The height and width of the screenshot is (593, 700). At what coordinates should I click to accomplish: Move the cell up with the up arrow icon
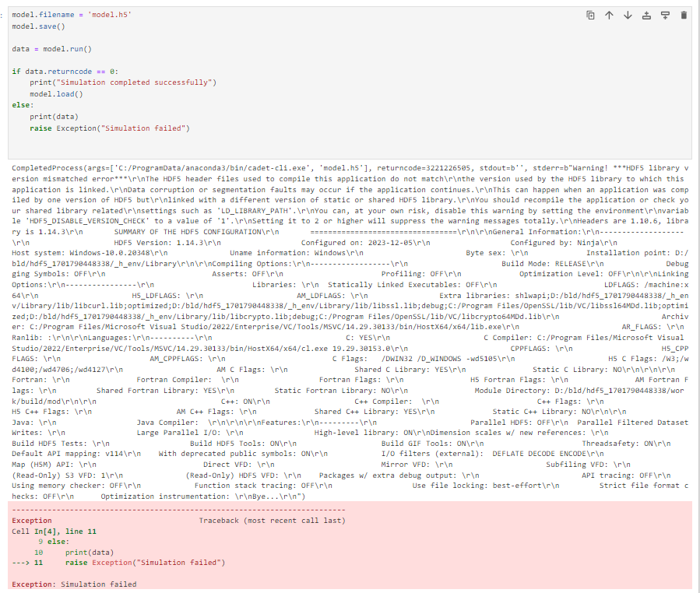point(609,15)
